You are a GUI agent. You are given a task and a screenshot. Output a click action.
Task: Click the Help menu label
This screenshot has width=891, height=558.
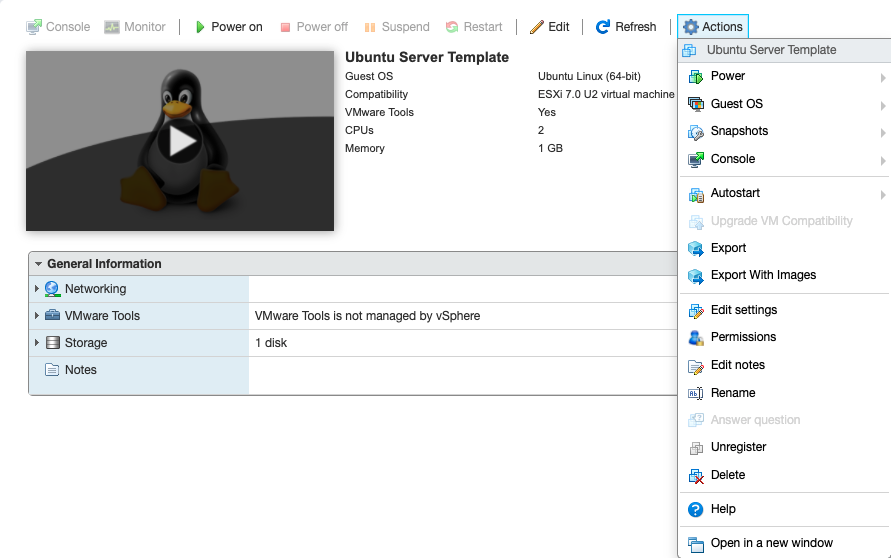tap(723, 509)
